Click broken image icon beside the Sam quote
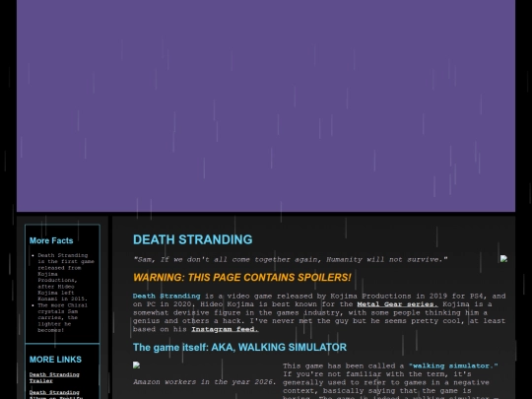Screen dimensions: 532x399 click(503, 259)
